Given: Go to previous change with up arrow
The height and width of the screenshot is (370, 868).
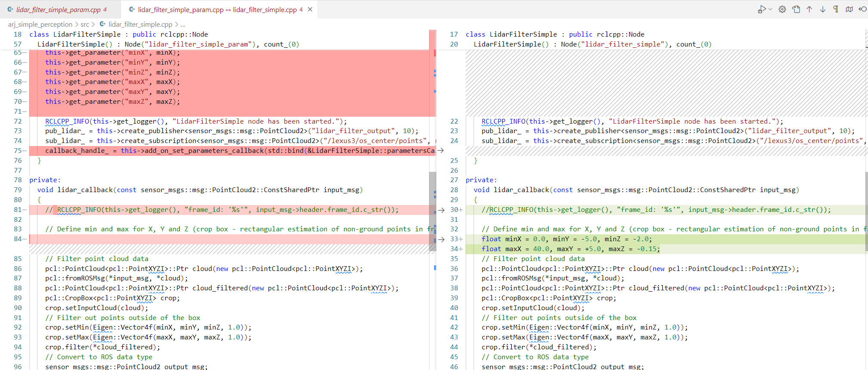Looking at the screenshot, I should click(x=809, y=9).
